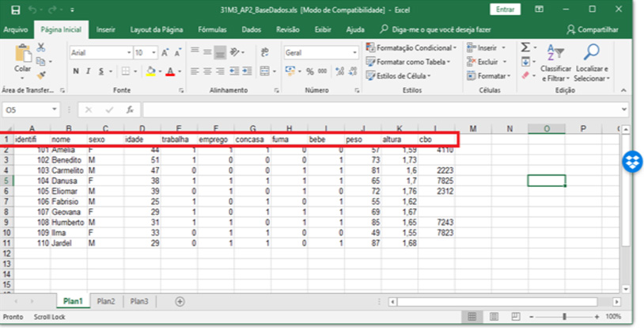Apply percent style with % icon
The image size is (644, 328).
click(309, 71)
